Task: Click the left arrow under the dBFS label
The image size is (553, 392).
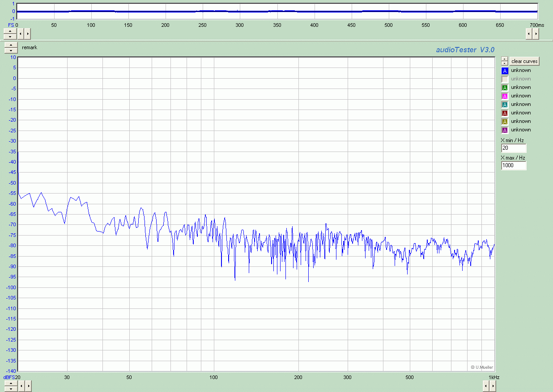Action: pos(21,385)
